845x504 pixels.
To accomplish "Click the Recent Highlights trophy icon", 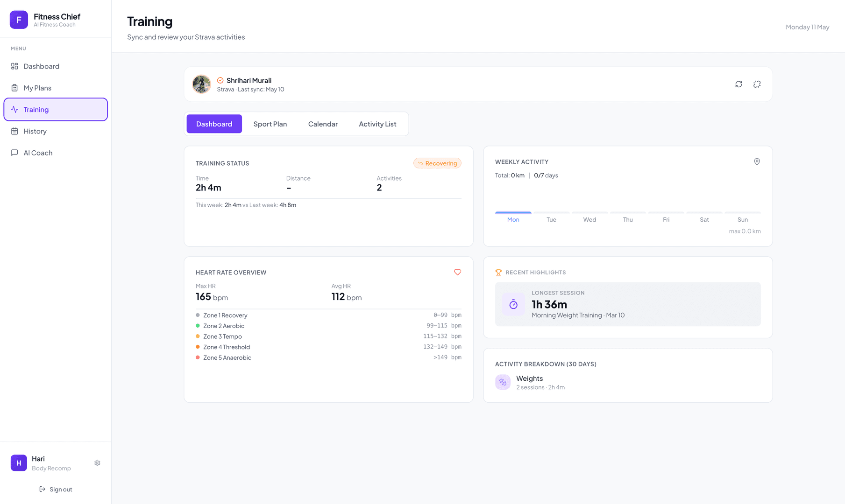I will pyautogui.click(x=498, y=273).
